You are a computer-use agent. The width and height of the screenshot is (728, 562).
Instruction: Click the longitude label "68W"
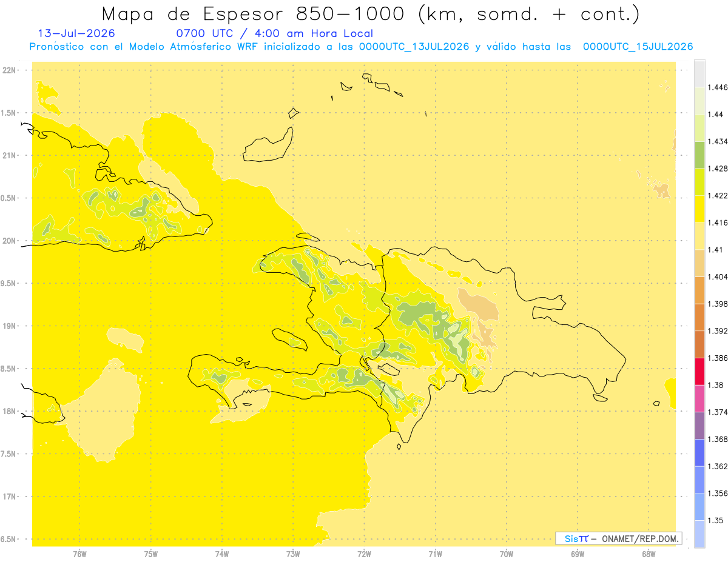(x=649, y=554)
